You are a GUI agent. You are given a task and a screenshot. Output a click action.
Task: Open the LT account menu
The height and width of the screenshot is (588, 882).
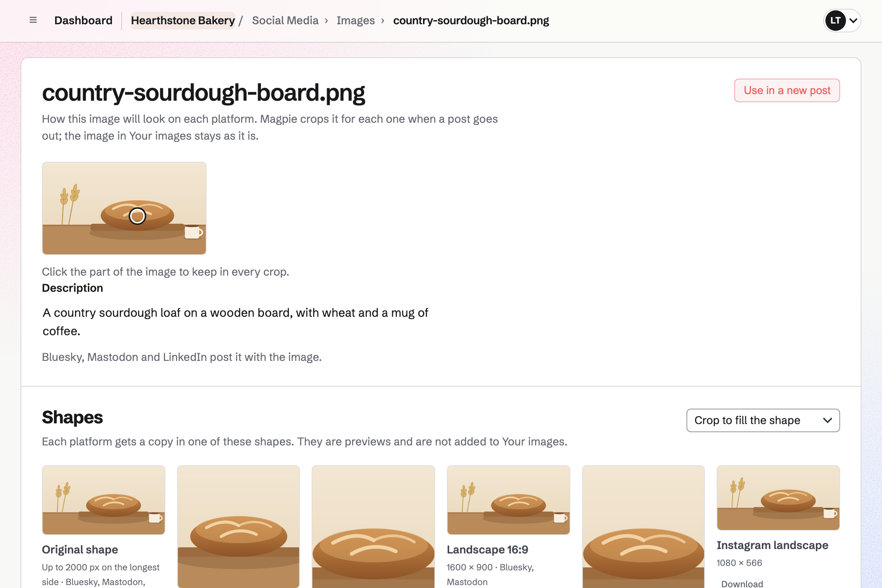pyautogui.click(x=842, y=20)
